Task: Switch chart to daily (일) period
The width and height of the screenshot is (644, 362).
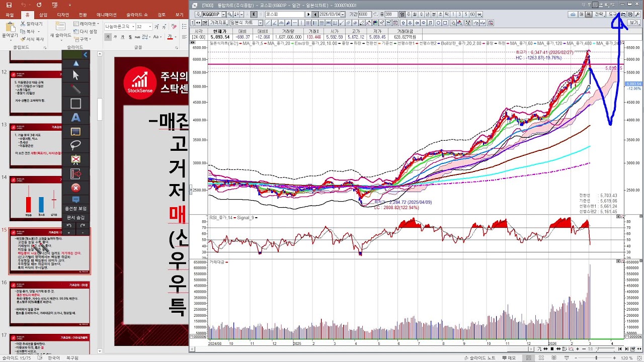Action: coord(402,14)
